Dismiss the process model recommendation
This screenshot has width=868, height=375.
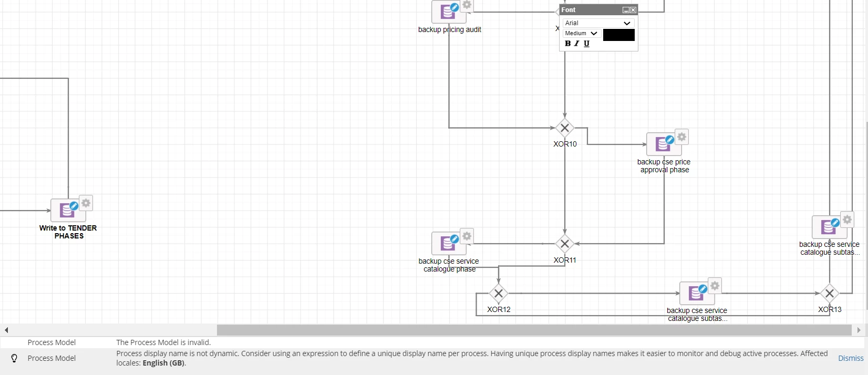[851, 358]
